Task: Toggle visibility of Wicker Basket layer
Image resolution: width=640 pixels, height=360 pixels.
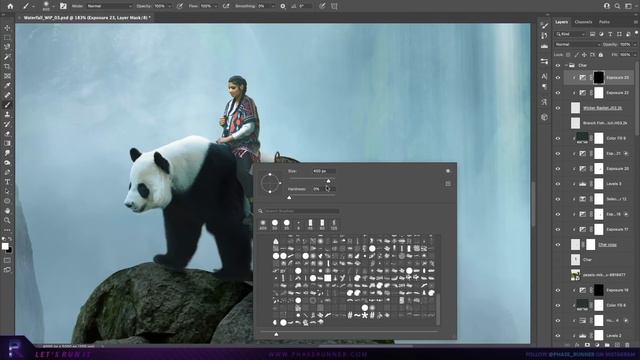Action: coord(558,108)
